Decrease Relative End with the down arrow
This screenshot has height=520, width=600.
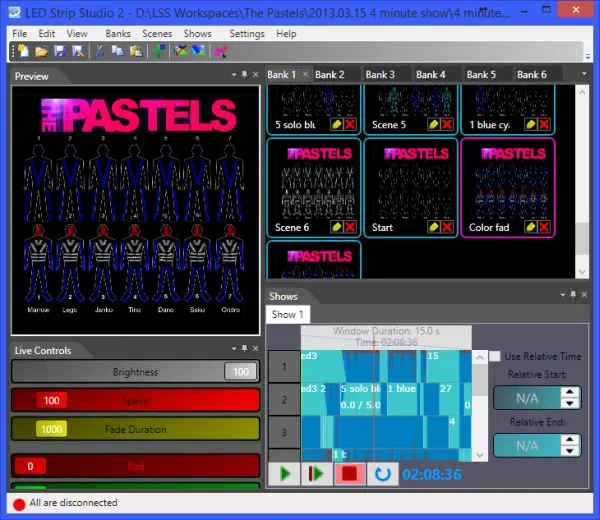(570, 451)
